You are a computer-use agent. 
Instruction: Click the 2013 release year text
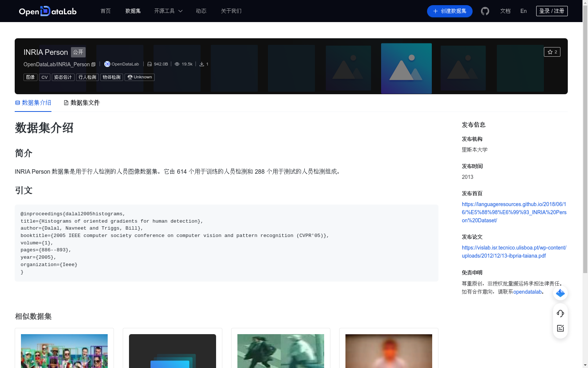[x=467, y=177]
